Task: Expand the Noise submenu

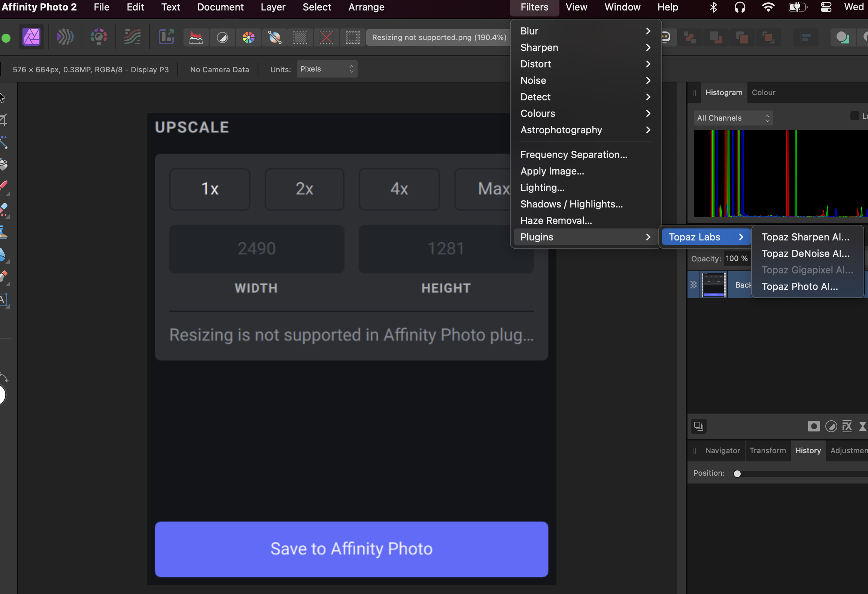Action: pyautogui.click(x=586, y=81)
